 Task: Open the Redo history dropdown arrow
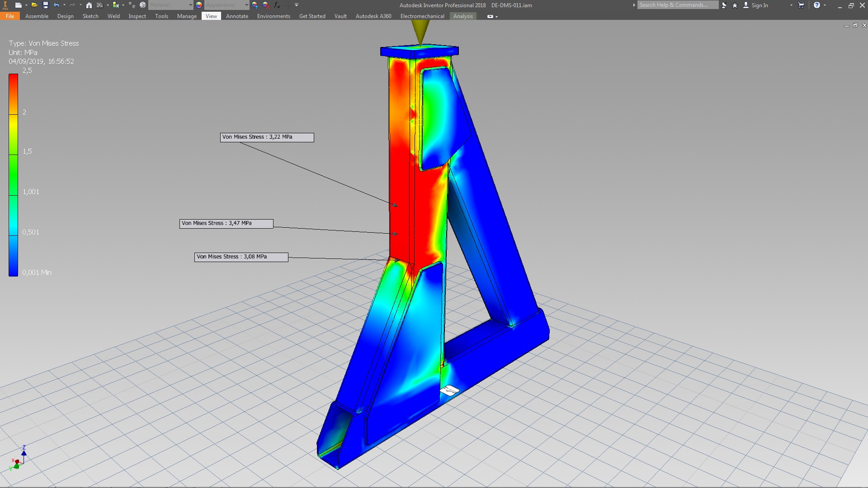click(x=80, y=5)
